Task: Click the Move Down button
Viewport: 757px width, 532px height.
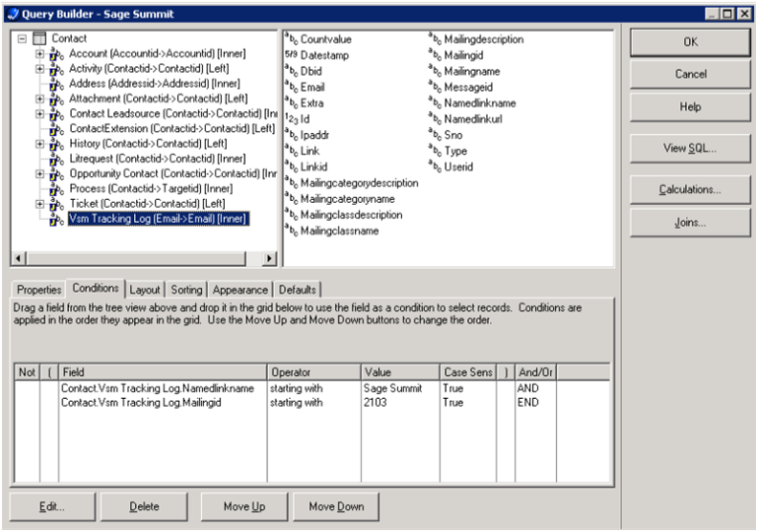Action: pyautogui.click(x=336, y=506)
